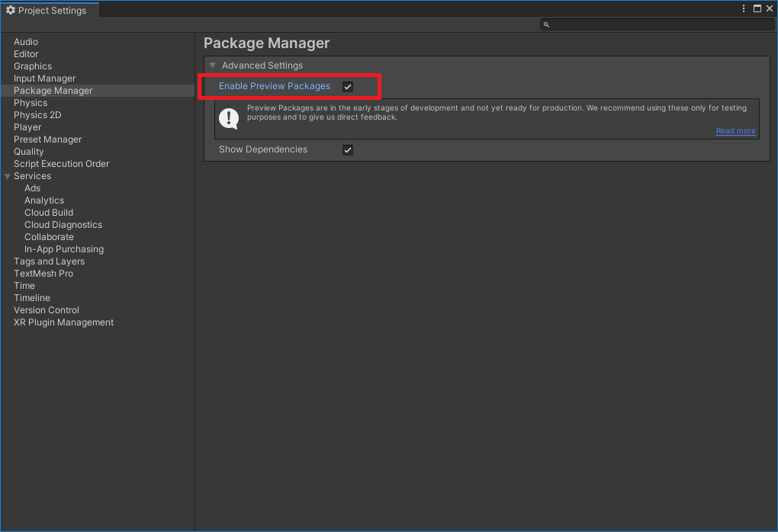Viewport: 778px width, 532px height.
Task: Select Player settings category
Action: pos(27,127)
